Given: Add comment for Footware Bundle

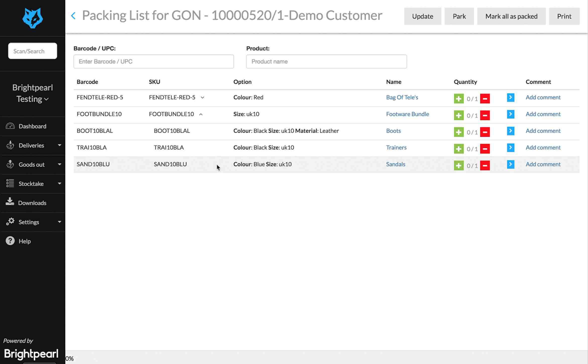Looking at the screenshot, I should pos(543,114).
